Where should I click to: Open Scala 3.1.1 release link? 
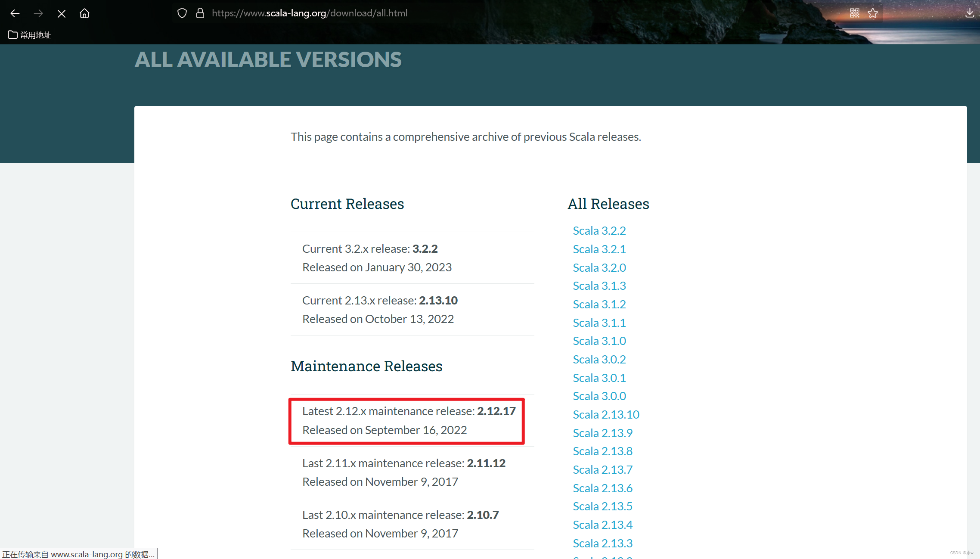(599, 323)
